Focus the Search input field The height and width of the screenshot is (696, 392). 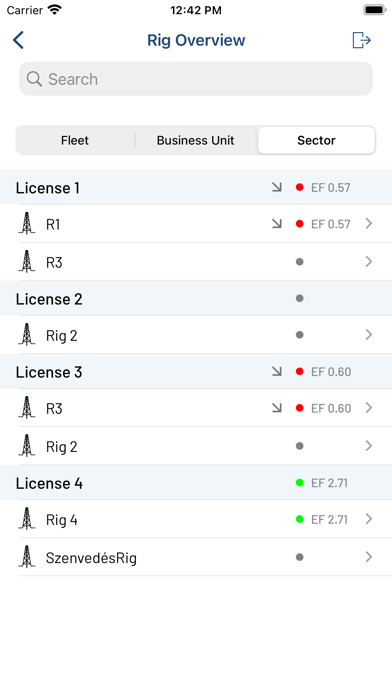tap(196, 79)
